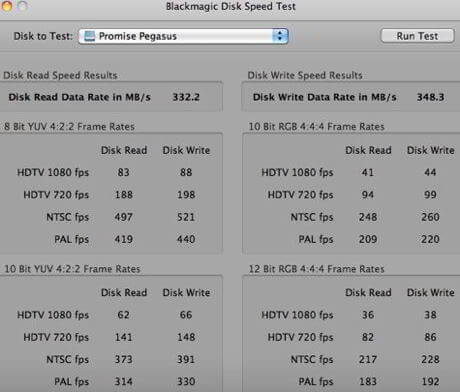Select the value 62 in 10 Bit YUV table
This screenshot has height=392, width=460.
click(123, 315)
